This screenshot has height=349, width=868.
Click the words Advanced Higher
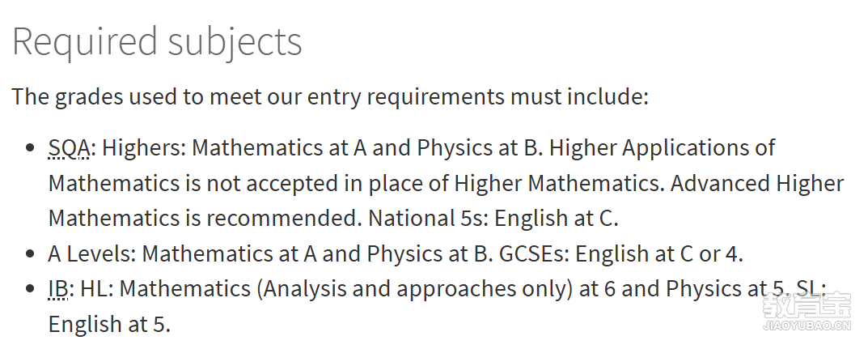coord(757,183)
